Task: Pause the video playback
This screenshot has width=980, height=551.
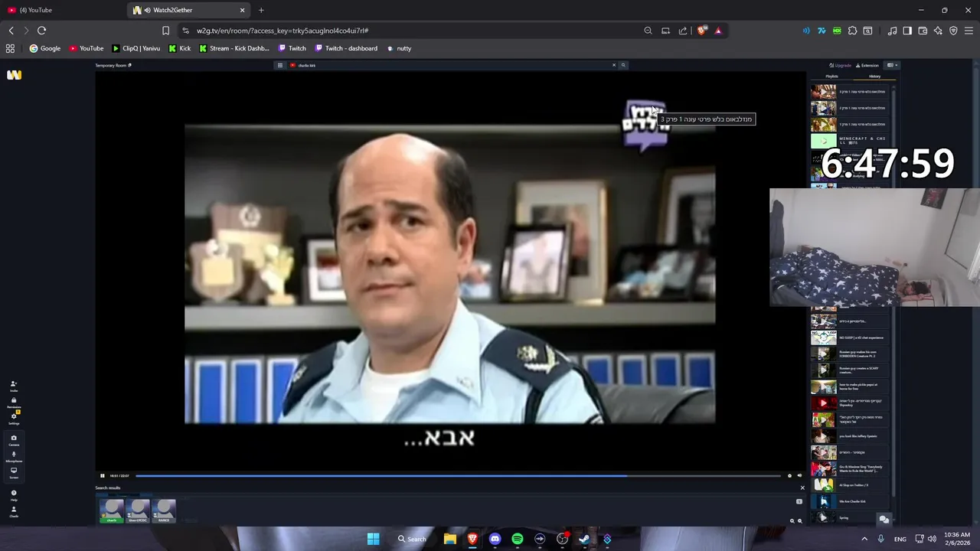Action: tap(102, 476)
